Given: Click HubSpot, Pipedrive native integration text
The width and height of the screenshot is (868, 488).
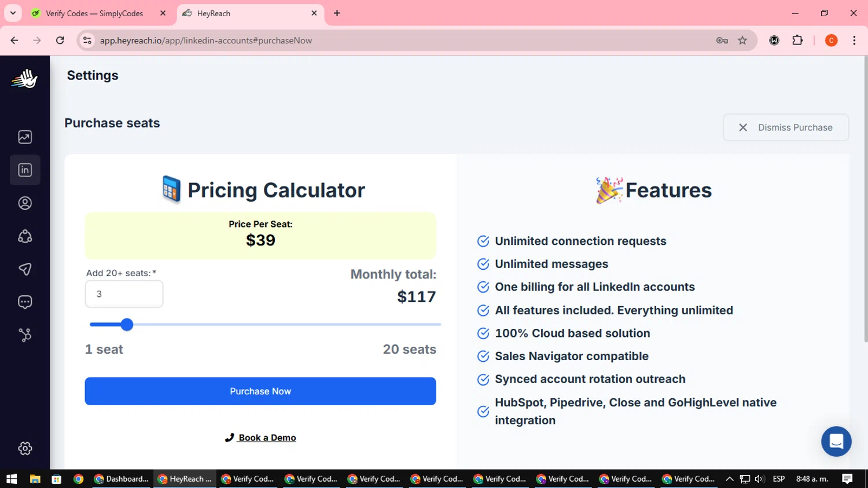Looking at the screenshot, I should click(635, 412).
